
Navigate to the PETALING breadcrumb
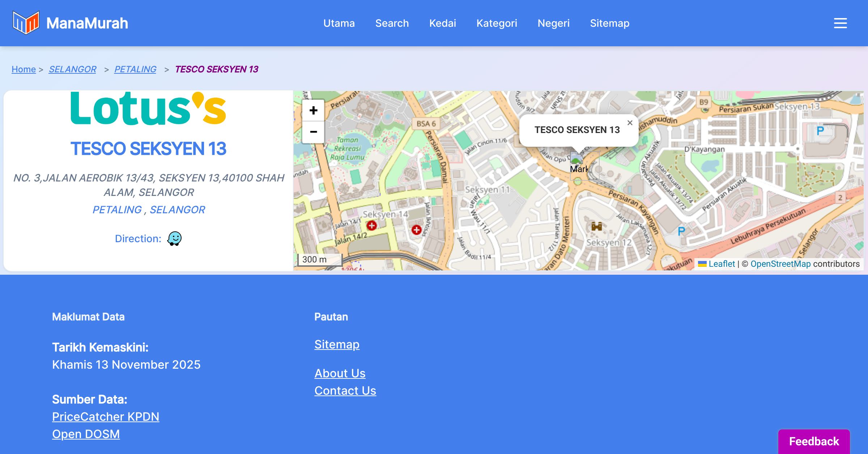[135, 69]
